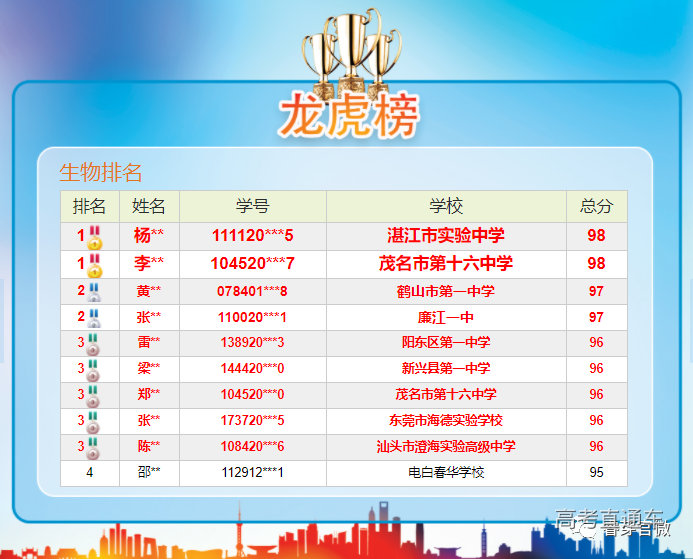
Task: Click the bronze medal in the 东莞市海德实验学校 row
Action: point(93,422)
